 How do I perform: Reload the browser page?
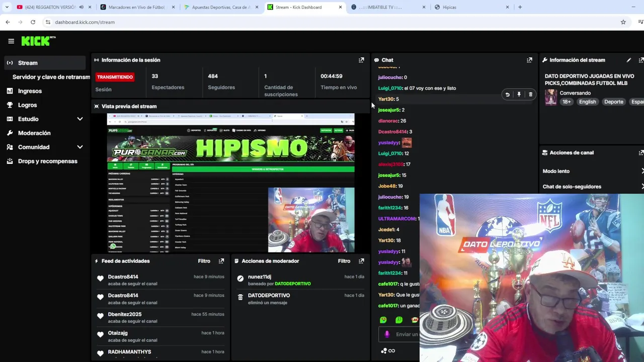pos(33,22)
